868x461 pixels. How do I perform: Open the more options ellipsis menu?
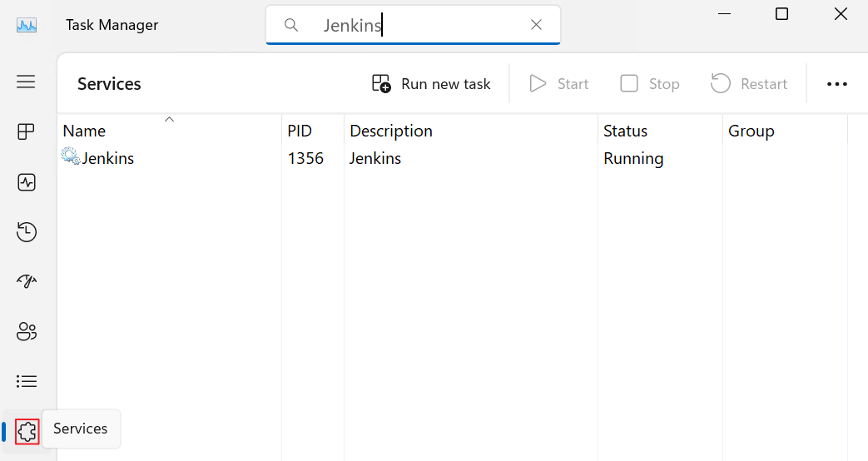(837, 84)
